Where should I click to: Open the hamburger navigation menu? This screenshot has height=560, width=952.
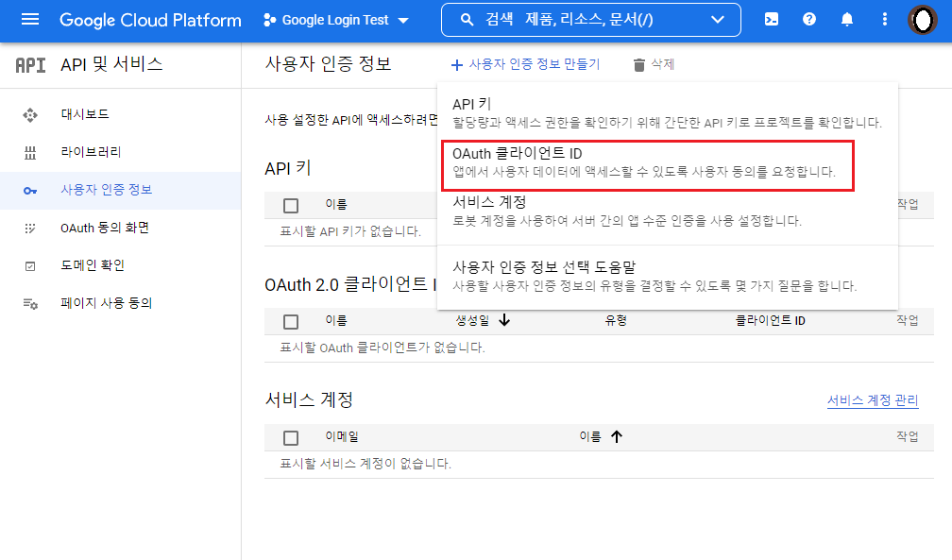[x=30, y=20]
